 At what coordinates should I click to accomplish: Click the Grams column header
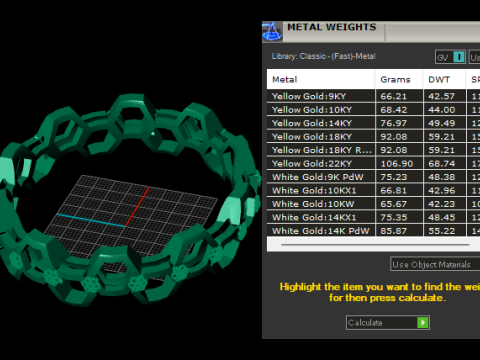point(399,79)
